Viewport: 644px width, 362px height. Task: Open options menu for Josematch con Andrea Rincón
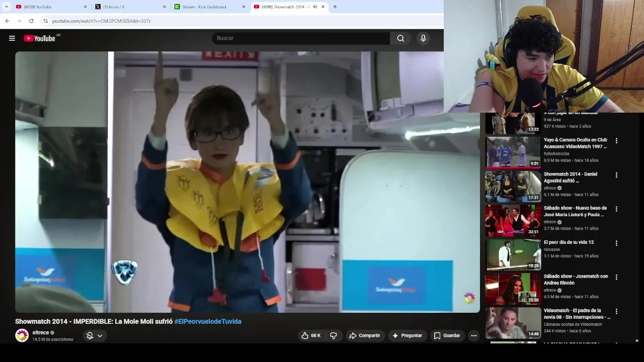(616, 277)
